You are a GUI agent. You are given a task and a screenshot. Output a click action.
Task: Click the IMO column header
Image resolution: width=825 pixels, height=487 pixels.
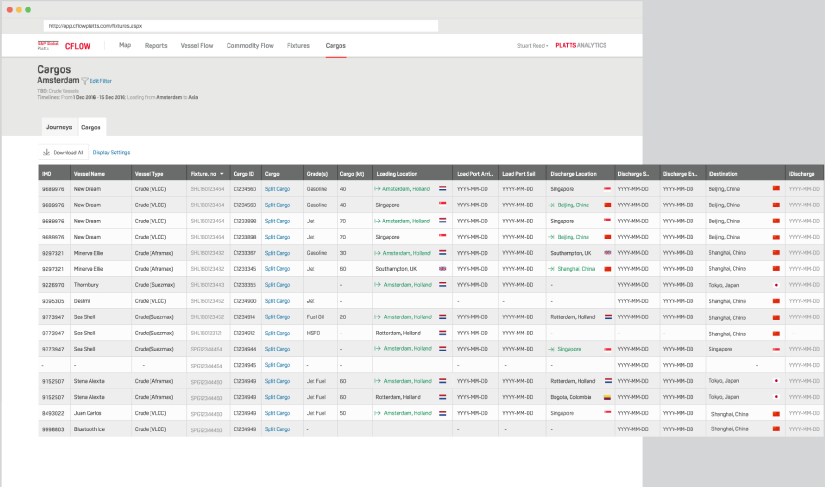click(54, 174)
